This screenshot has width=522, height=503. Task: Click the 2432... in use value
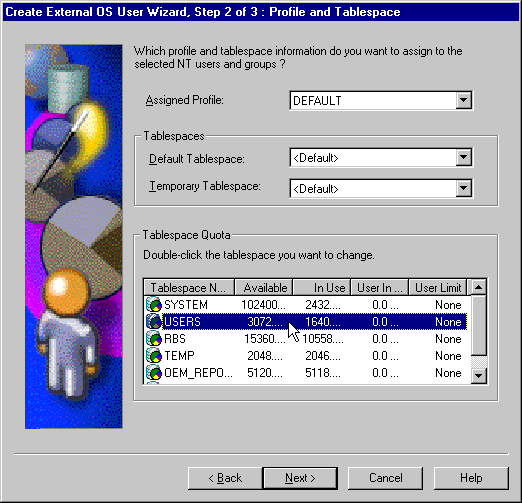[x=323, y=305]
